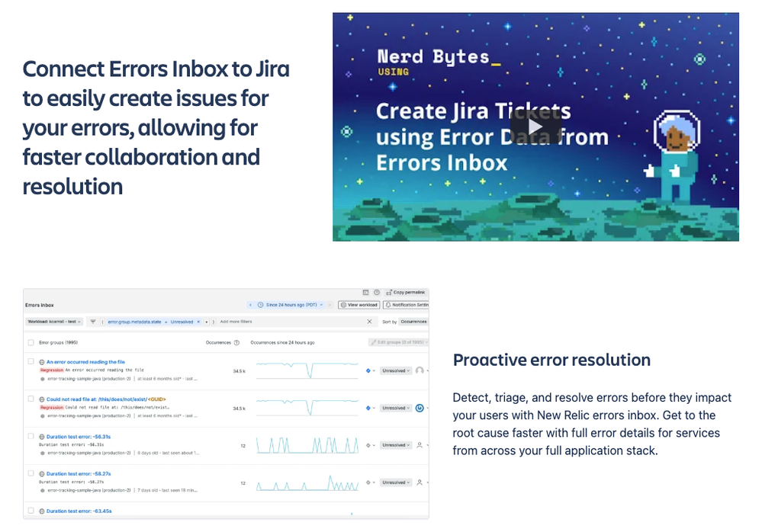Open 'Duration test error: -56.31s' link
The image size is (762, 532).
pos(79,437)
